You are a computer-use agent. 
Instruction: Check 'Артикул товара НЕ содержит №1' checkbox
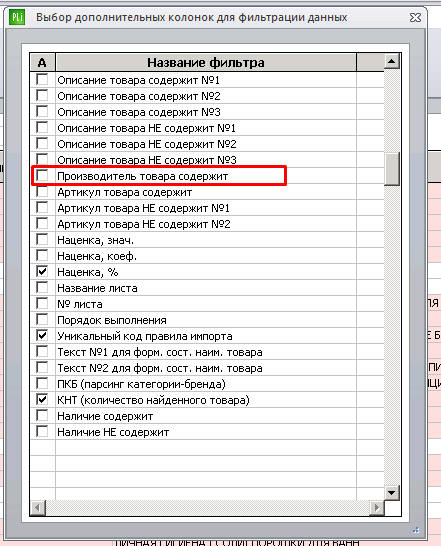[42, 207]
